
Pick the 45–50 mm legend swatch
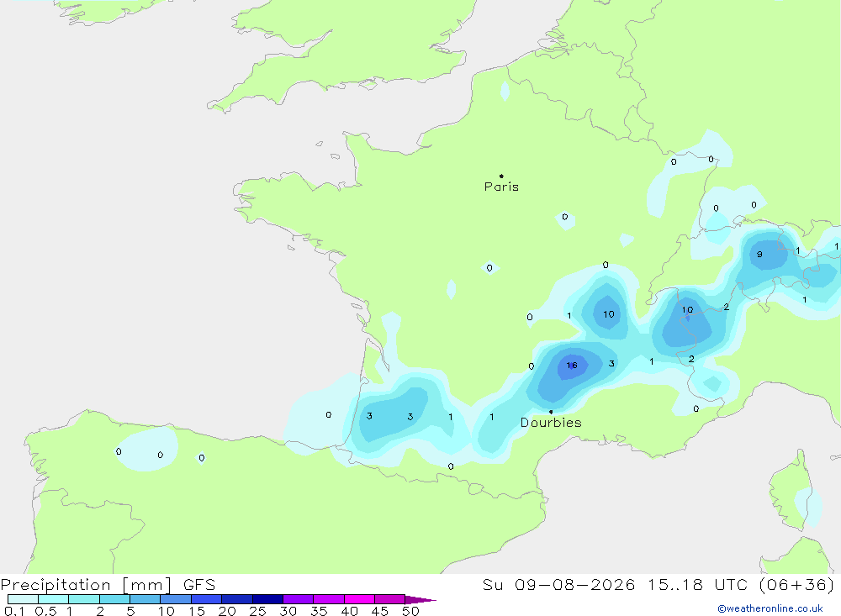(x=390, y=599)
